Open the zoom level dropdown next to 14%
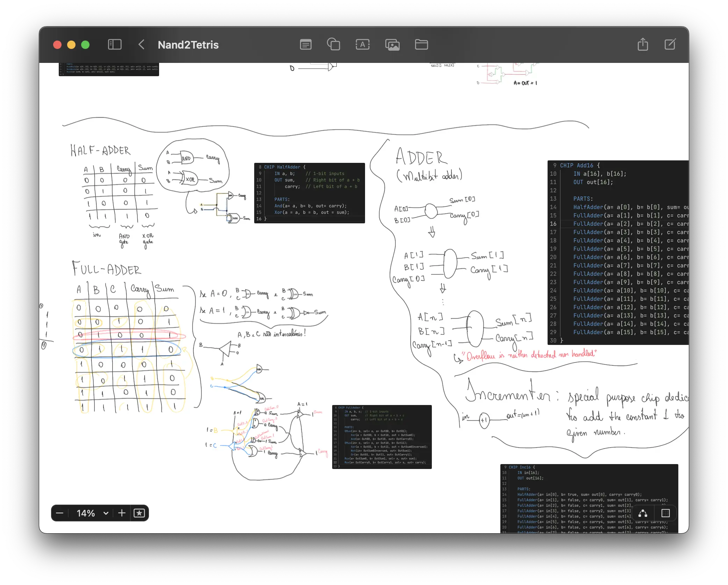Image resolution: width=728 pixels, height=585 pixels. pyautogui.click(x=106, y=513)
